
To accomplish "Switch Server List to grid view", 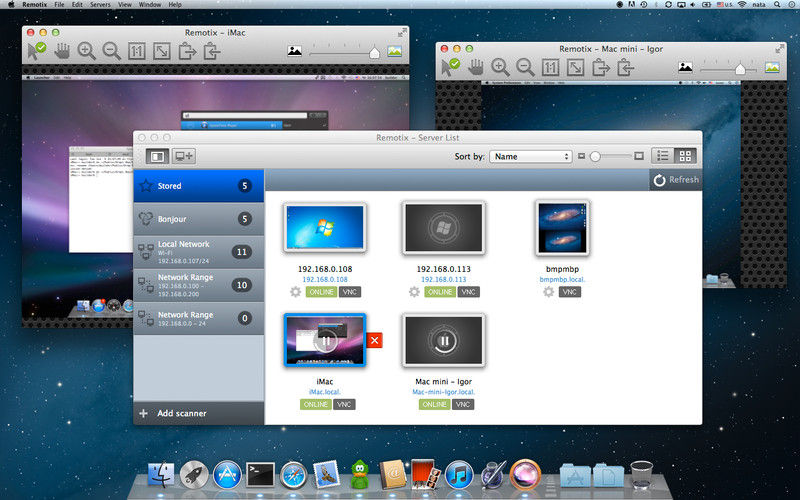I will click(685, 156).
